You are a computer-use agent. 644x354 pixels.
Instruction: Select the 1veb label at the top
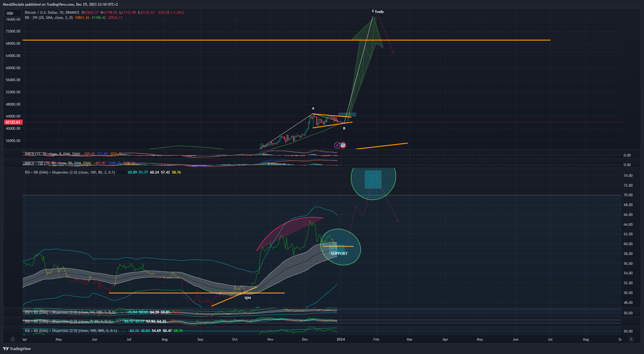click(379, 12)
